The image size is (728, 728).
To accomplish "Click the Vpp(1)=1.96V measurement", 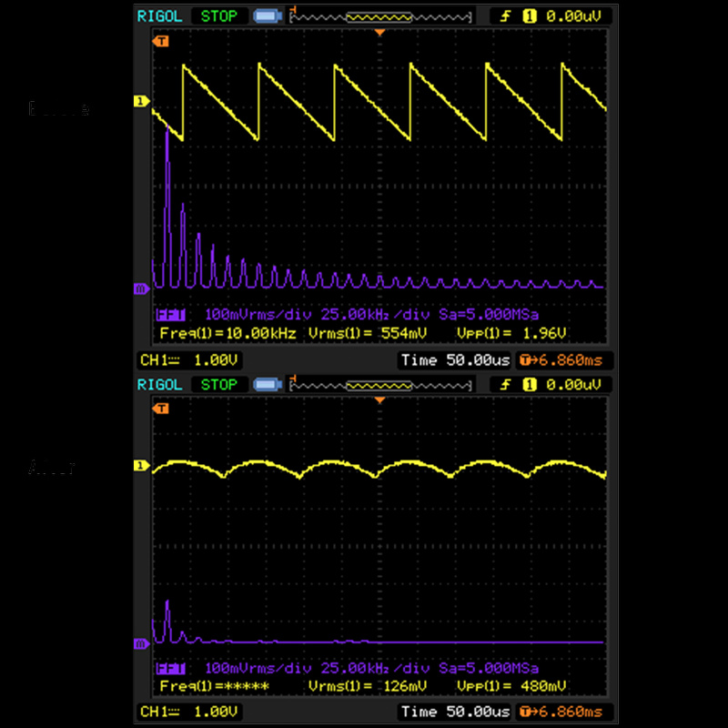I will click(515, 333).
